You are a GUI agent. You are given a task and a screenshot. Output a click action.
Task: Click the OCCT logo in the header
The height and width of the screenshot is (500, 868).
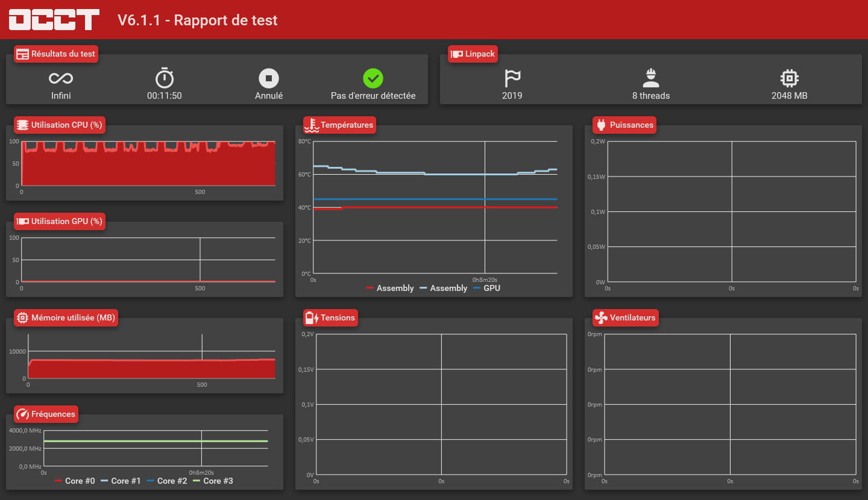click(54, 20)
